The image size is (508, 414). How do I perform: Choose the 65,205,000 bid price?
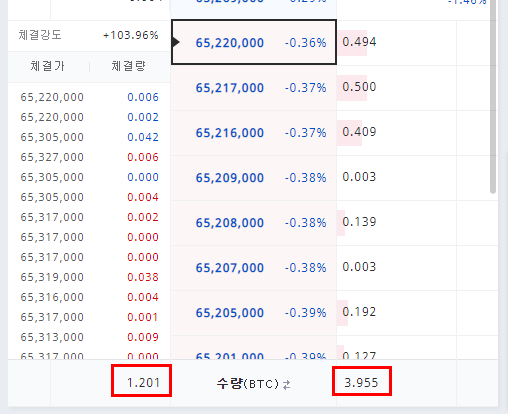230,313
